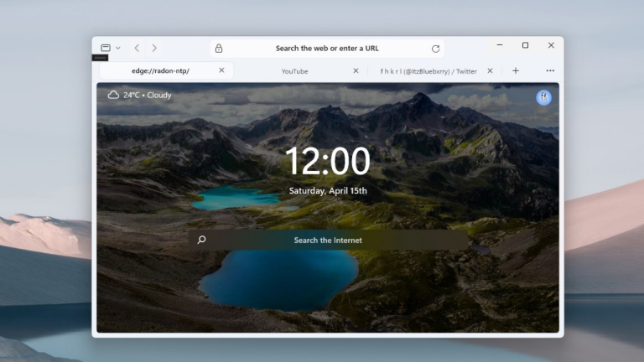The width and height of the screenshot is (644, 362).
Task: Click the magnifier icon in search box
Action: [201, 240]
